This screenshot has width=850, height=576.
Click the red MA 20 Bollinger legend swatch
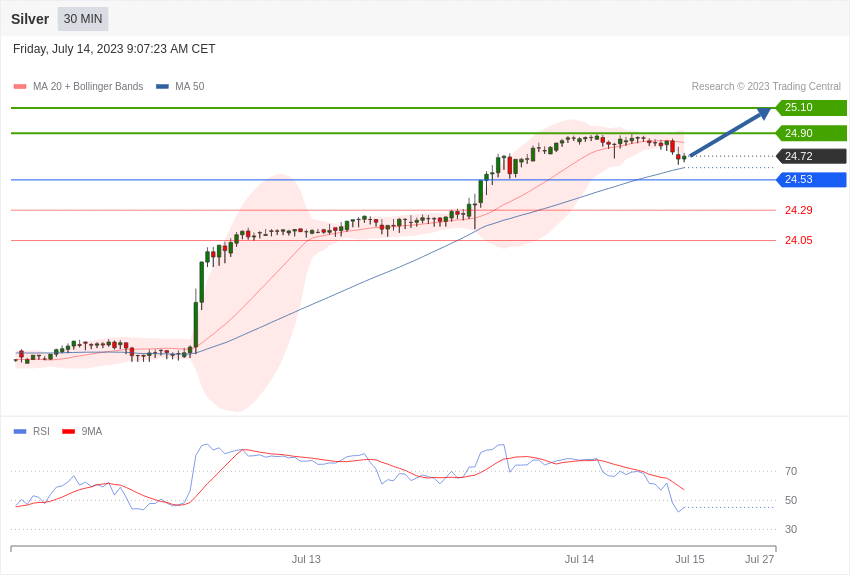coord(20,87)
